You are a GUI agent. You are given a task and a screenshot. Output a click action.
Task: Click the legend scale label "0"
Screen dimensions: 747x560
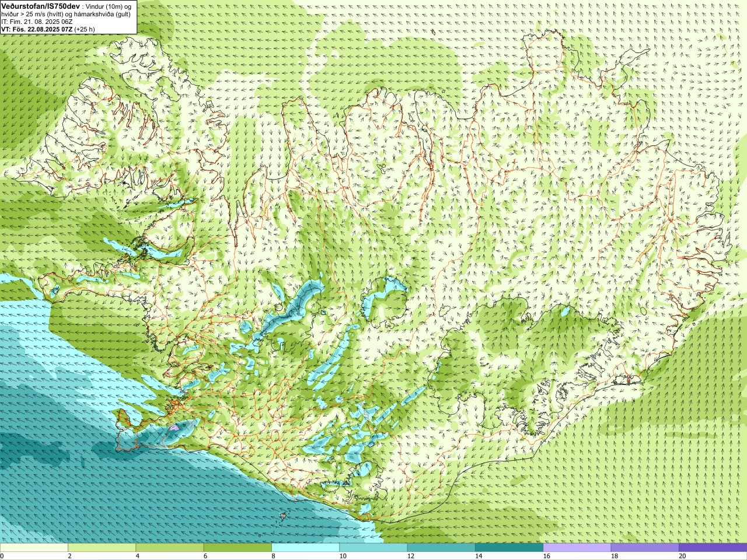coord(2,556)
